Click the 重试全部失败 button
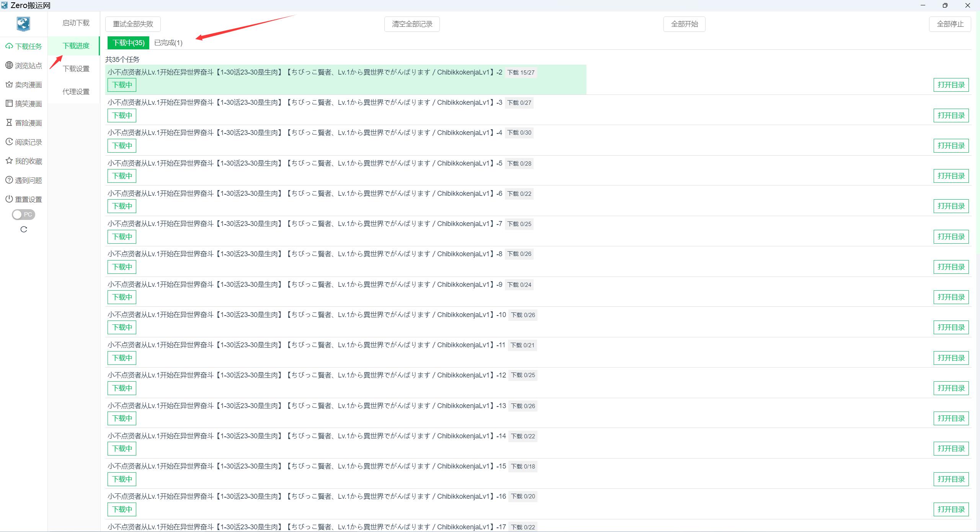The width and height of the screenshot is (980, 532). click(x=133, y=24)
